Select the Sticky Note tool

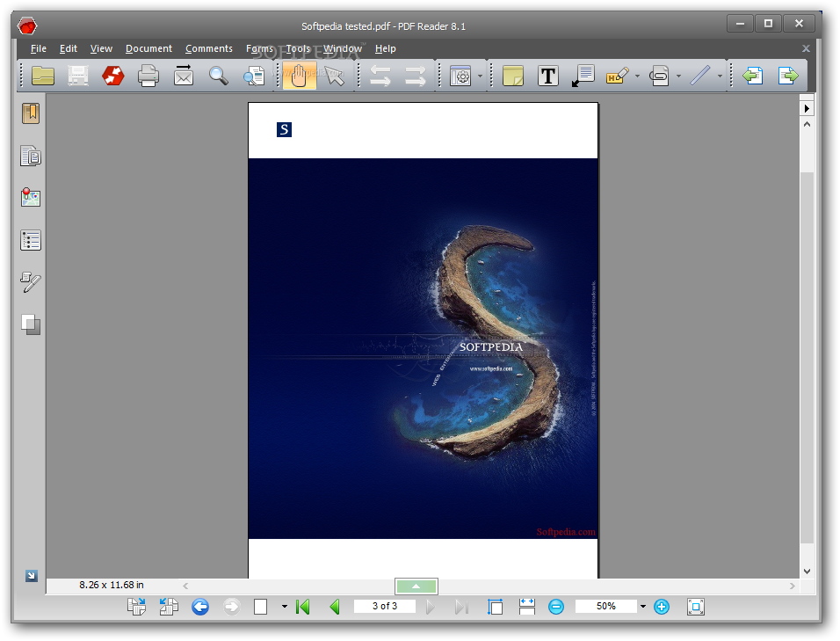pos(512,76)
